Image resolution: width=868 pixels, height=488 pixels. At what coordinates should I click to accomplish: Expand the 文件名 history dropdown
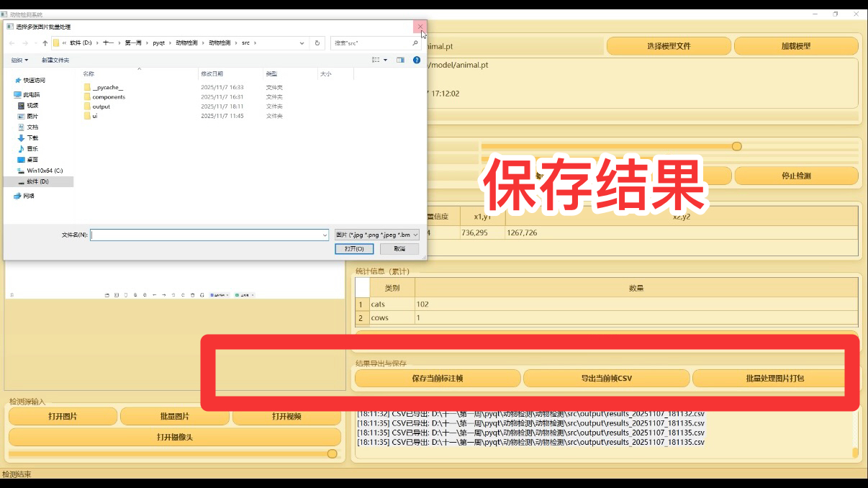325,235
